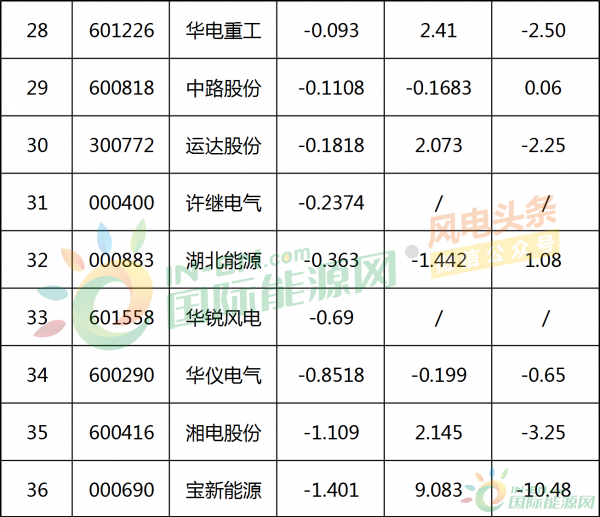This screenshot has width=600, height=517.
Task: Select value -0.199
Action: (439, 375)
